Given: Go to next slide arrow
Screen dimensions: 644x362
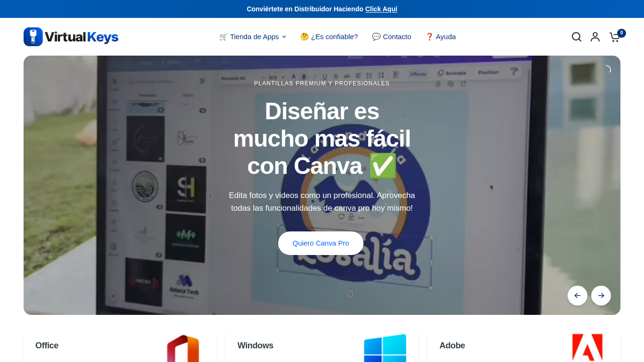Looking at the screenshot, I should pyautogui.click(x=601, y=296).
